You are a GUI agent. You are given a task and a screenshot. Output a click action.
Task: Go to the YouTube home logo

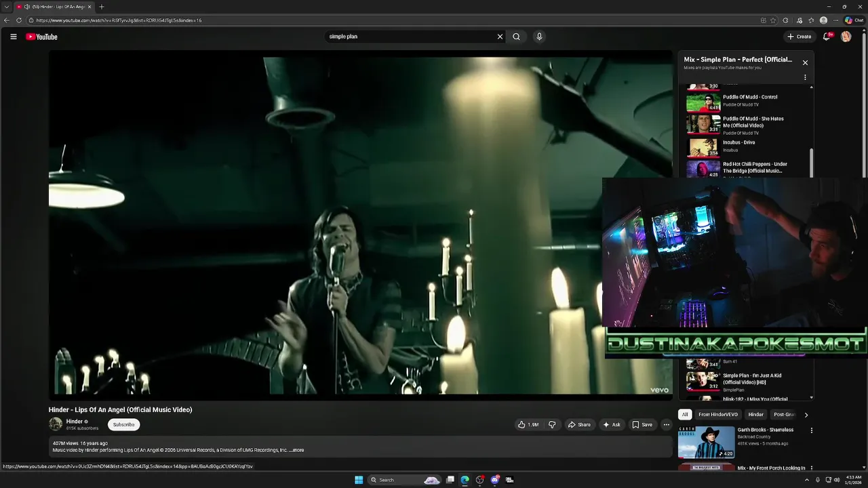point(42,37)
